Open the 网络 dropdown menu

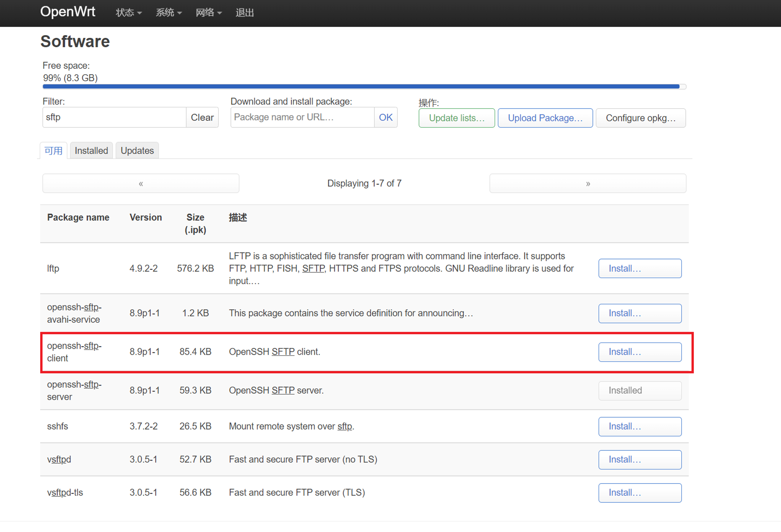(x=209, y=13)
